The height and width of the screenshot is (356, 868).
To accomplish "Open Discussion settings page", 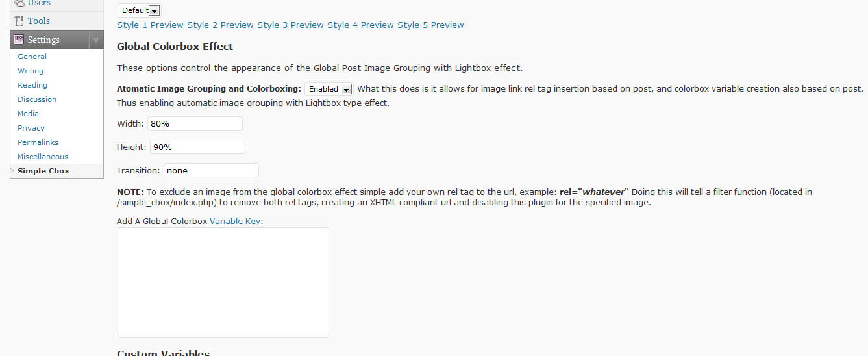I will click(37, 99).
